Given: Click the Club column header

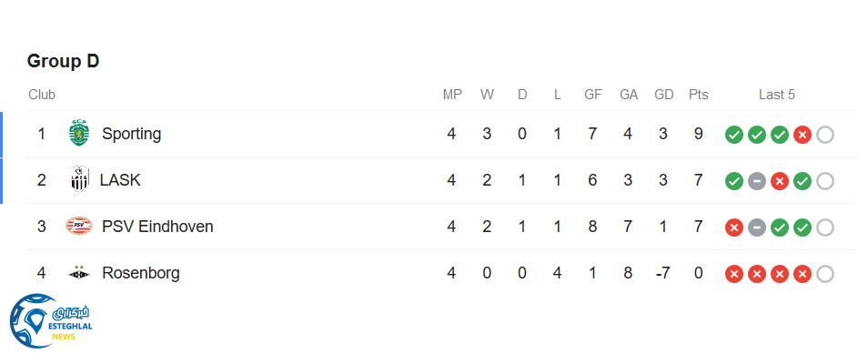Looking at the screenshot, I should click(x=42, y=95).
